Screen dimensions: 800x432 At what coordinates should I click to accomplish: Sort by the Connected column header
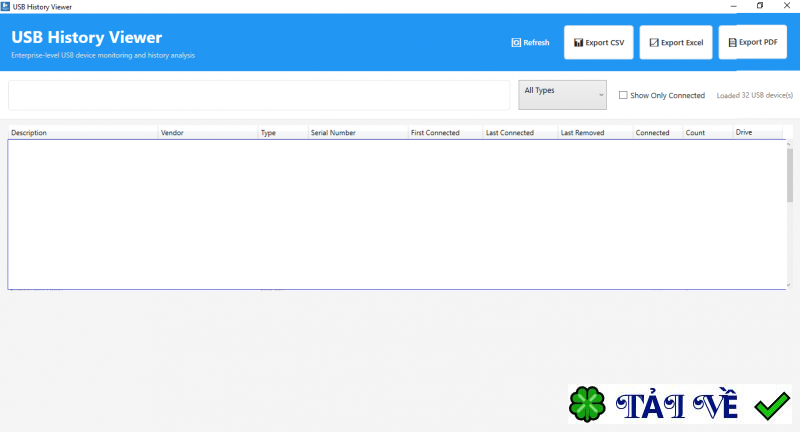658,133
